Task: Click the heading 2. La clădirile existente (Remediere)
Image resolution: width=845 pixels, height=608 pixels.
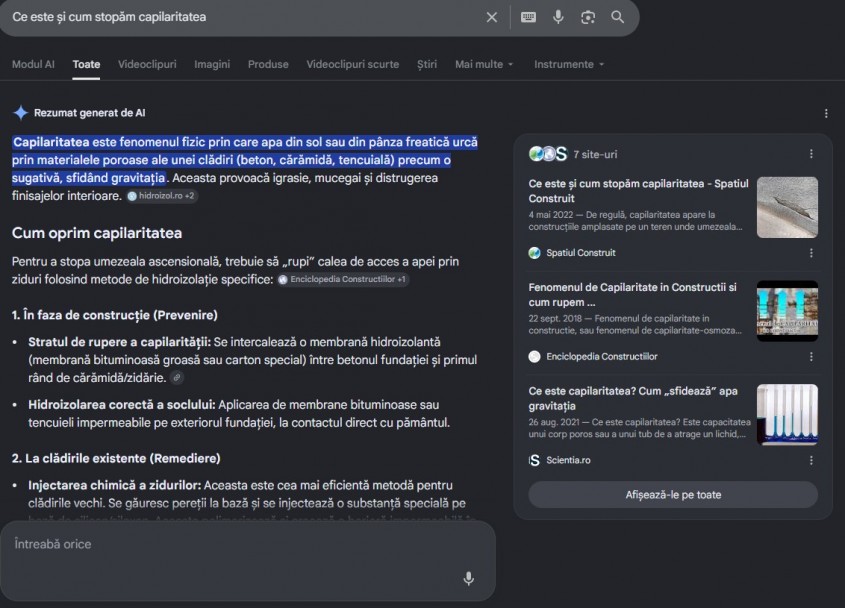Action: pyautogui.click(x=116, y=458)
